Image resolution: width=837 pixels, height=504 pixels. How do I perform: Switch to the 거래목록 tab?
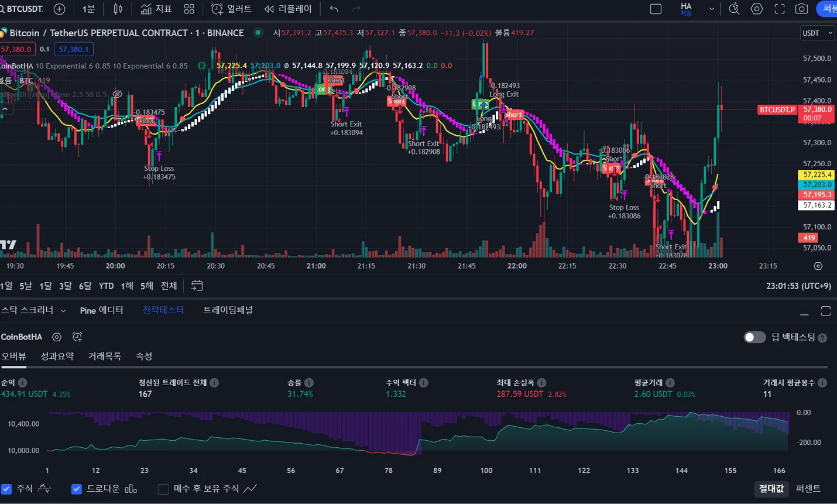(x=105, y=356)
